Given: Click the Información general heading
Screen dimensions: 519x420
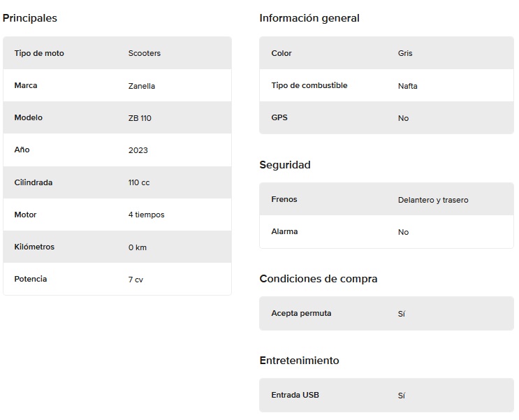Looking at the screenshot, I should point(309,18).
